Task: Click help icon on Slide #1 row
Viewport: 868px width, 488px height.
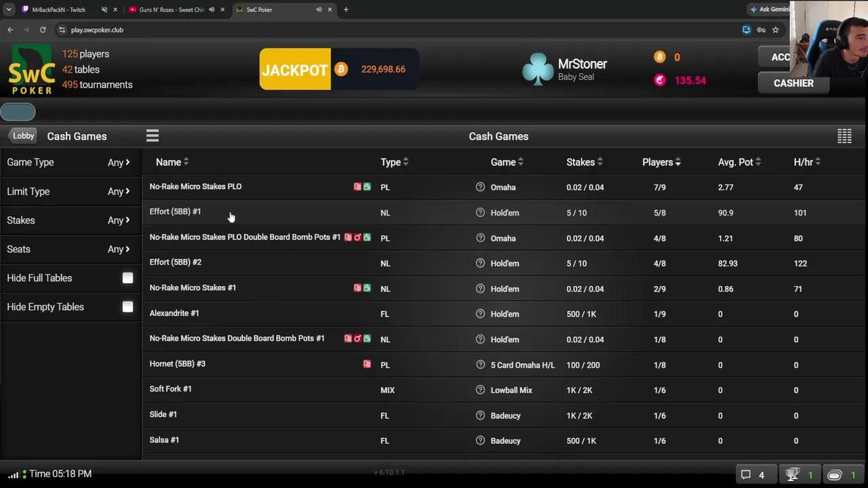Action: (x=480, y=415)
